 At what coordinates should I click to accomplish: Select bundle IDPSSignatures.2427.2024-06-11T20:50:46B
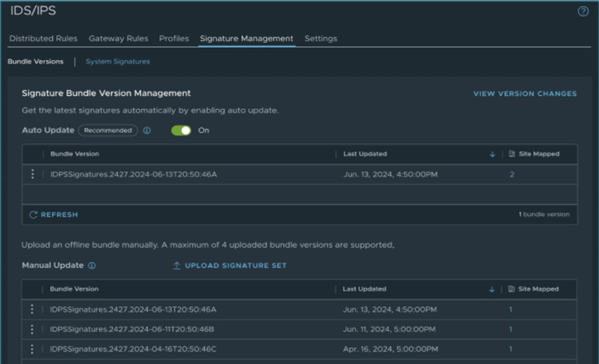(132, 329)
